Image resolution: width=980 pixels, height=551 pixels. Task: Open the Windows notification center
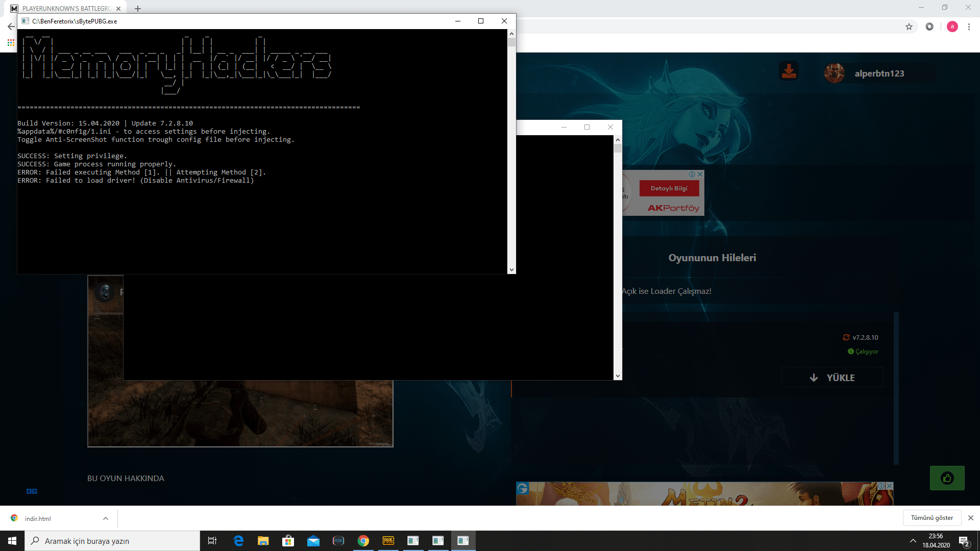[964, 541]
